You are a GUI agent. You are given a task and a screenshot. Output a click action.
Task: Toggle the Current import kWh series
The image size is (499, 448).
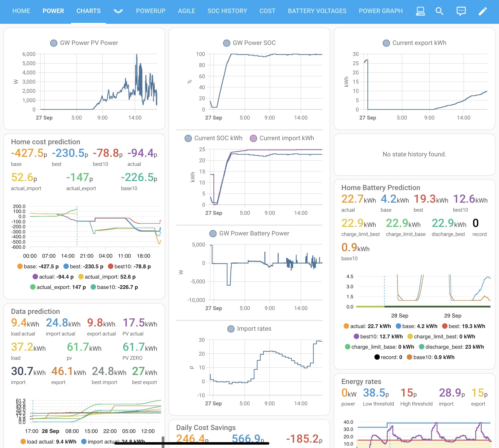(x=282, y=138)
